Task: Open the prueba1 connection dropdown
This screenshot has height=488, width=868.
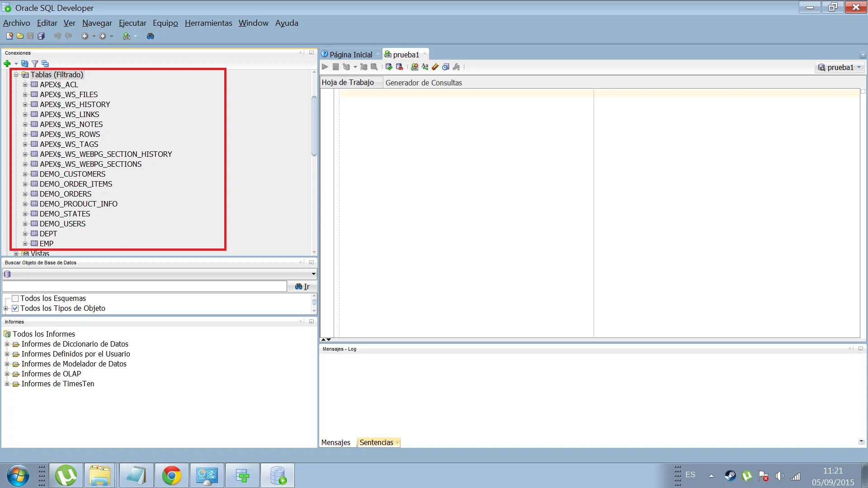Action: [840, 67]
